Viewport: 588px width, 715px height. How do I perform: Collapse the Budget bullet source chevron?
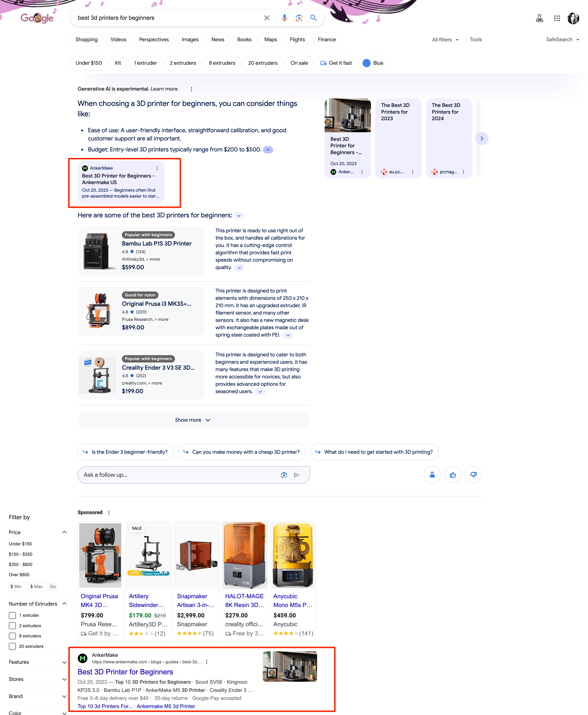pos(268,150)
